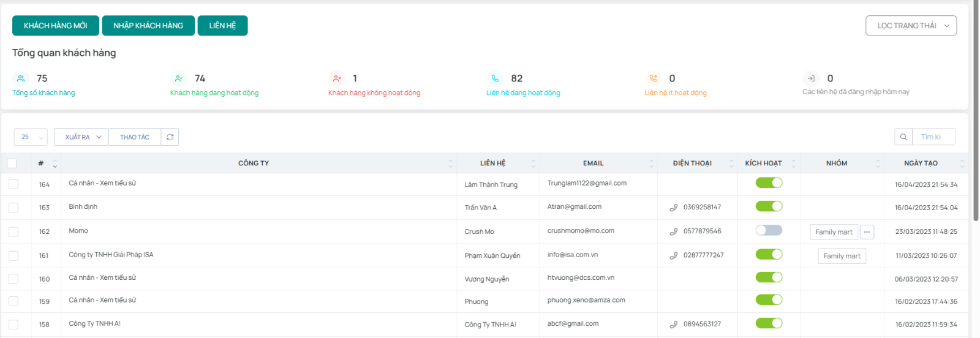Screen dimensions: 980x338
Task: Click phone icon next to 0369258147
Action: 674,208
